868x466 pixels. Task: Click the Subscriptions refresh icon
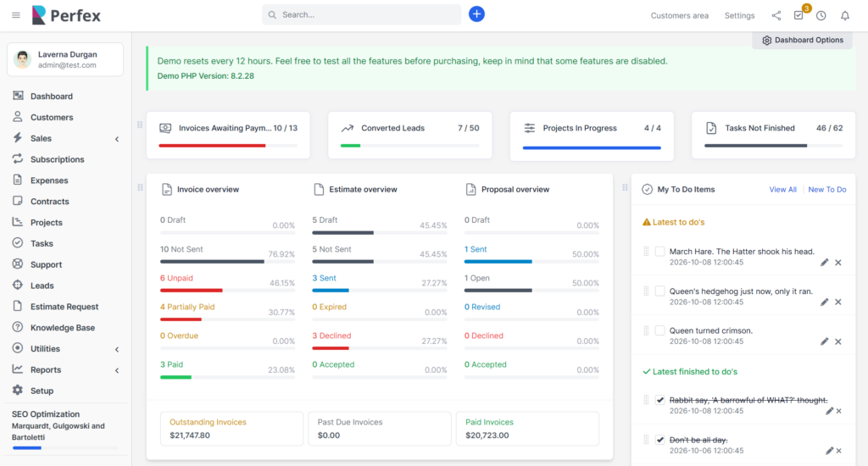point(18,158)
